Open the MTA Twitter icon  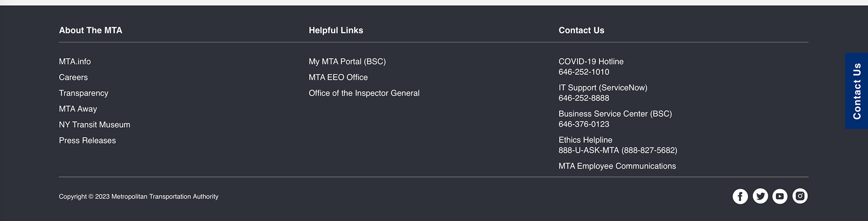pyautogui.click(x=760, y=196)
